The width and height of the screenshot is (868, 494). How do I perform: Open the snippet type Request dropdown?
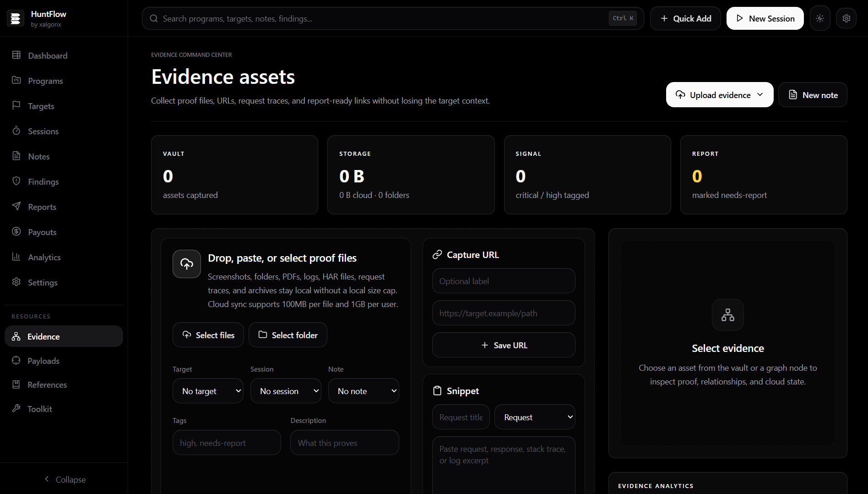click(535, 417)
